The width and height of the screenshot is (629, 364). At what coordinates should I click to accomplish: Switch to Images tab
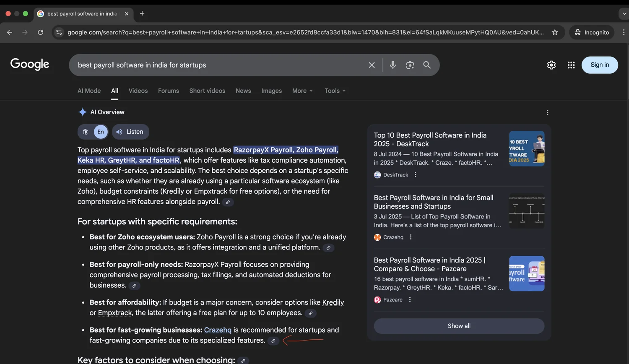tap(271, 91)
